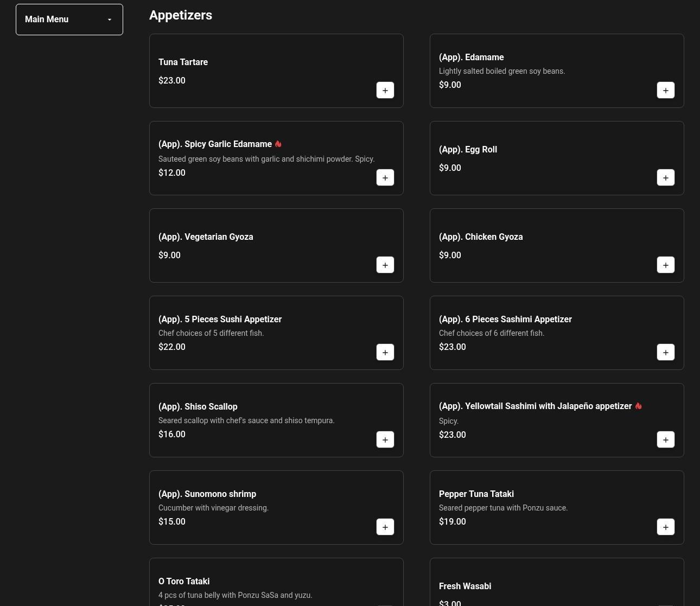
Task: Add Vegetarian Gyoza with plus icon
Action: point(385,265)
